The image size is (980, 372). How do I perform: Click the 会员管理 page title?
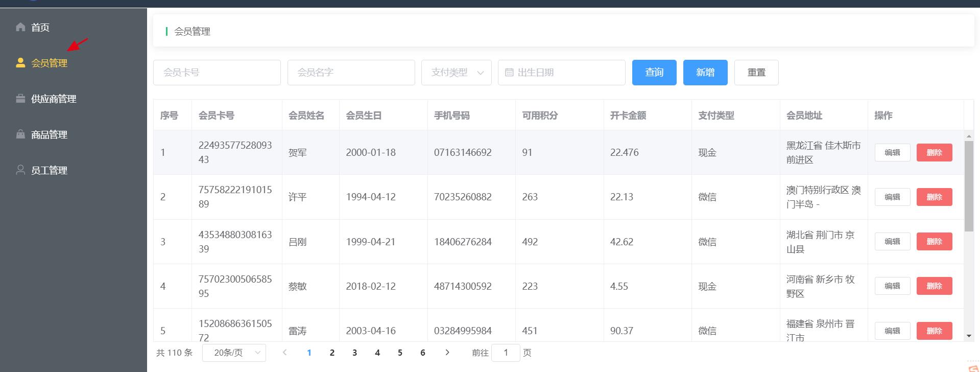193,32
